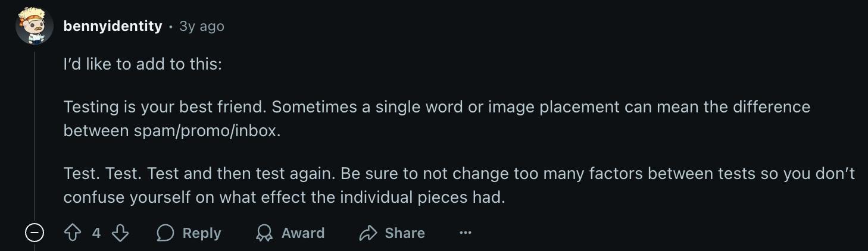The height and width of the screenshot is (251, 868).
Task: Click the Share button label
Action: click(405, 233)
